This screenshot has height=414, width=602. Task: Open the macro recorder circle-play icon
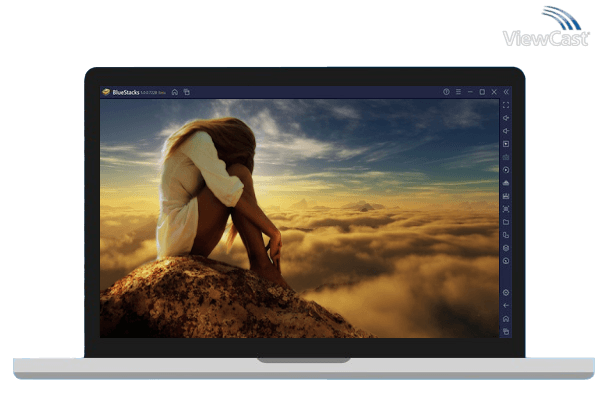pos(506,170)
